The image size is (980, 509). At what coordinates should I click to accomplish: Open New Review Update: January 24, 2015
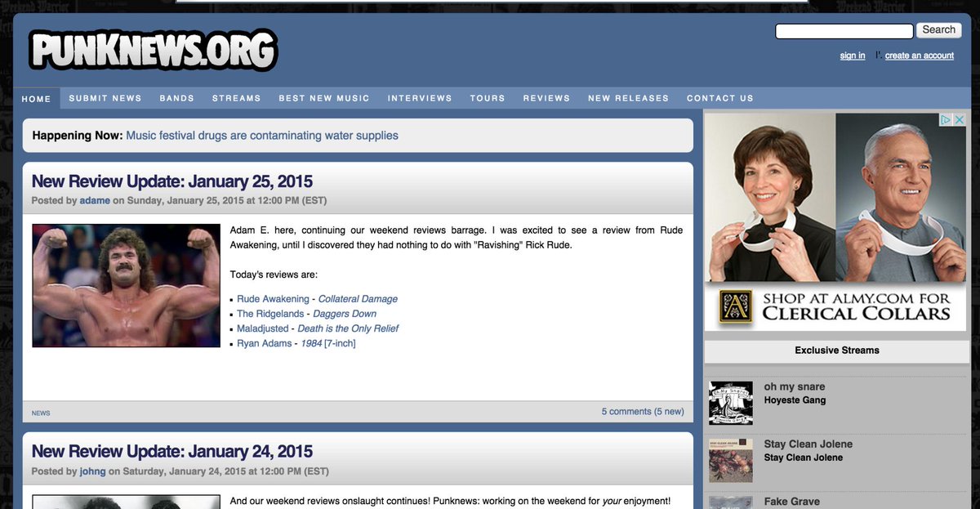click(172, 452)
